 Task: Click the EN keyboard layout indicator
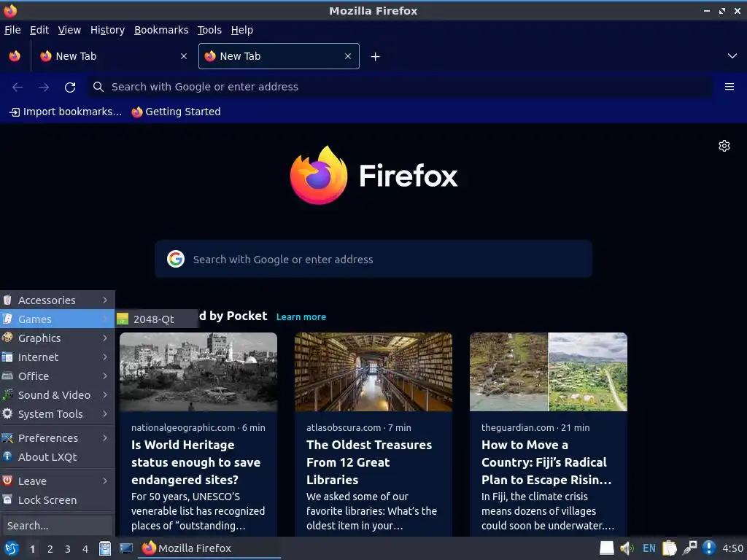(649, 548)
